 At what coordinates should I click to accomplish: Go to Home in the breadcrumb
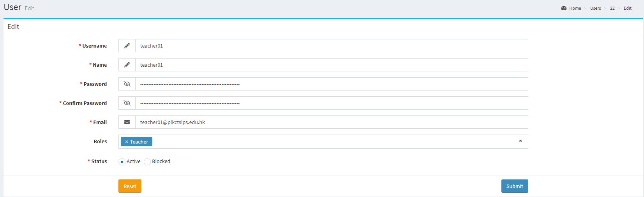(x=575, y=8)
